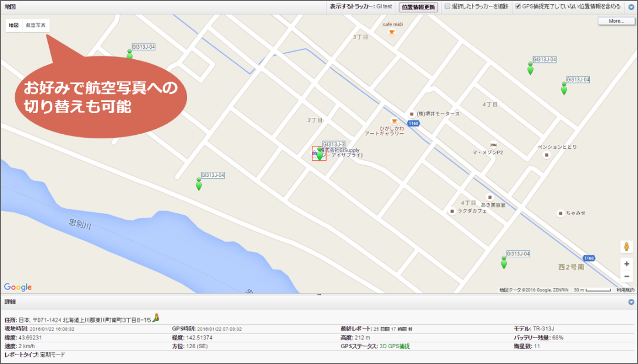Click the 3D GPS捕捉 status text

(x=395, y=346)
